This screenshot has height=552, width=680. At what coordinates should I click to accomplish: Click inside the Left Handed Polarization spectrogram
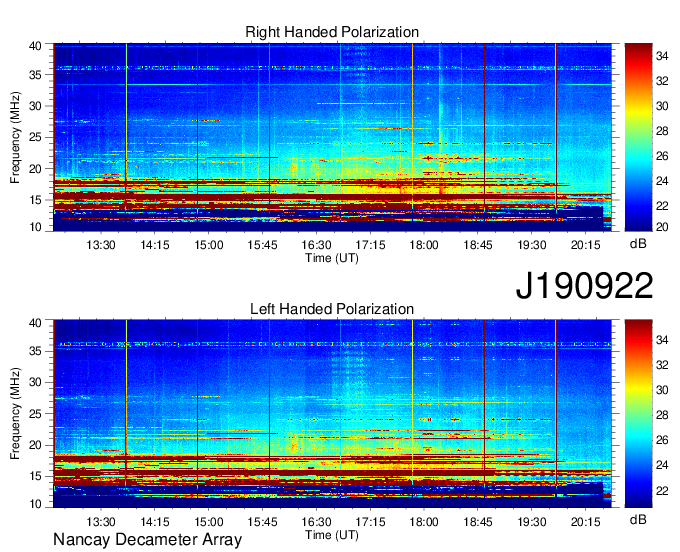pos(332,414)
